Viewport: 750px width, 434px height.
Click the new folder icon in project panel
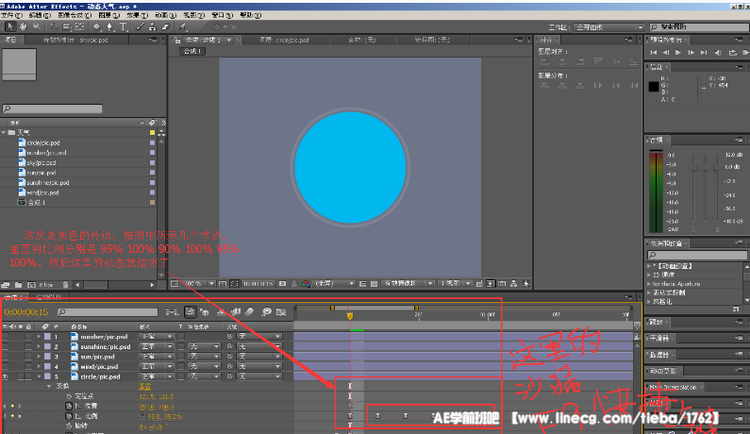pos(18,285)
